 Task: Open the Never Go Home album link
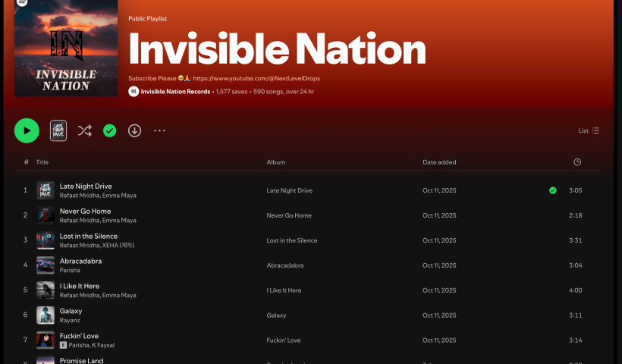(x=289, y=215)
